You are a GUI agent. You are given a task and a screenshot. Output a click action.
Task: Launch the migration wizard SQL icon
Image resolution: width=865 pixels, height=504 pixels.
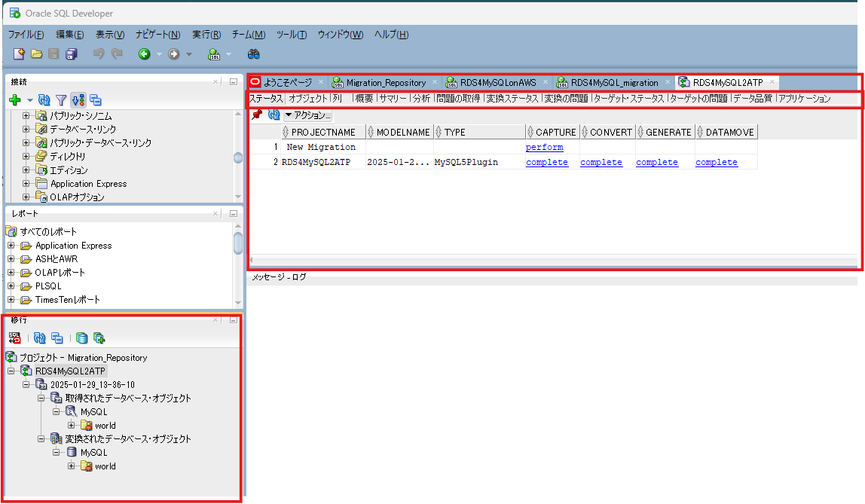point(15,338)
